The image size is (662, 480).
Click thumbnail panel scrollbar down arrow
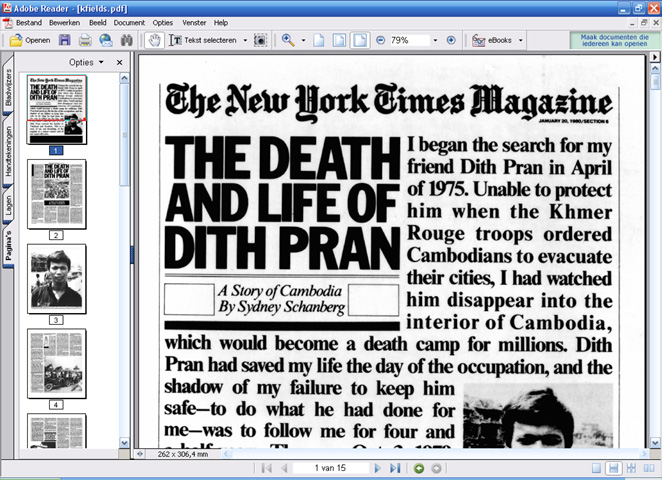click(124, 443)
